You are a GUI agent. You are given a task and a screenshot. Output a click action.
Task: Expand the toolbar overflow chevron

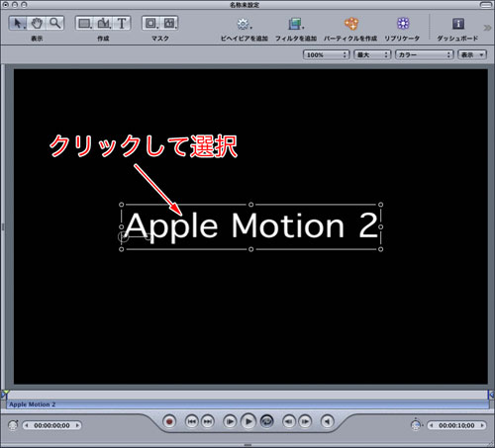(487, 28)
